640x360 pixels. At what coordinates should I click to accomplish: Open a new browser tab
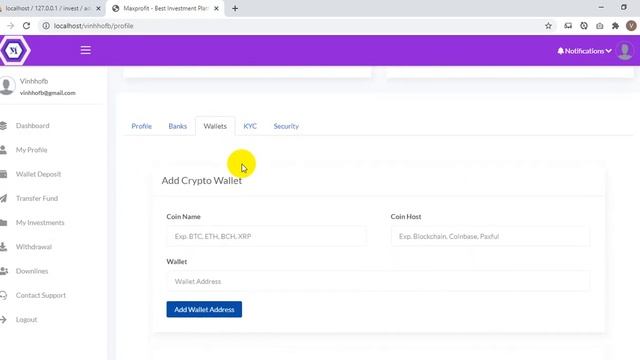235,8
